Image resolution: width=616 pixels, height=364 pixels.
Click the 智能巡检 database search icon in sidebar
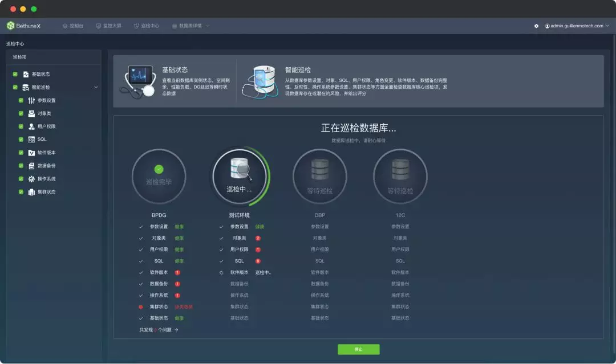pos(26,87)
